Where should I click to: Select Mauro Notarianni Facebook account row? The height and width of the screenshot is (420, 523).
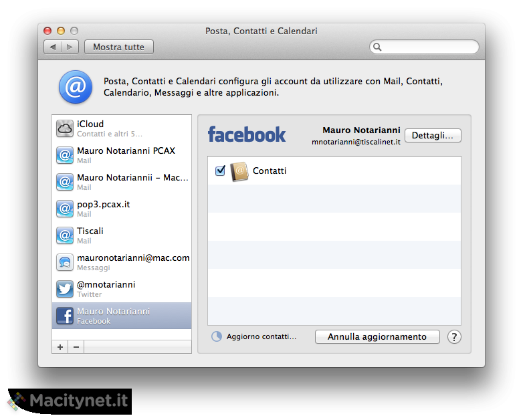tap(122, 316)
